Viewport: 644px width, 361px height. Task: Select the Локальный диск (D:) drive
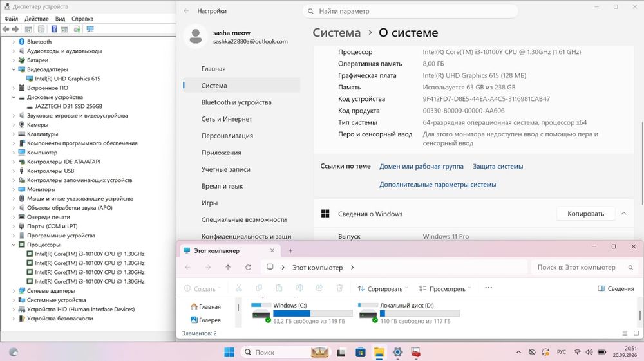409,313
